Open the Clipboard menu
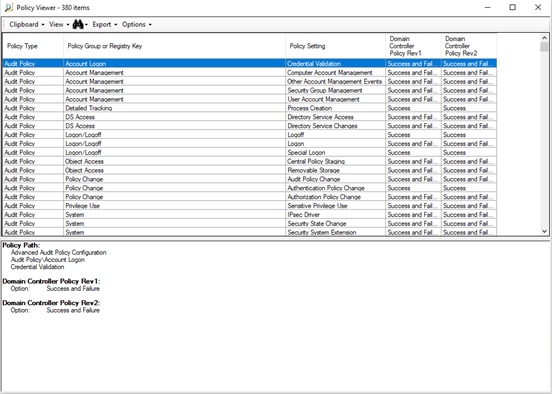Image resolution: width=552 pixels, height=394 pixels. coord(27,24)
